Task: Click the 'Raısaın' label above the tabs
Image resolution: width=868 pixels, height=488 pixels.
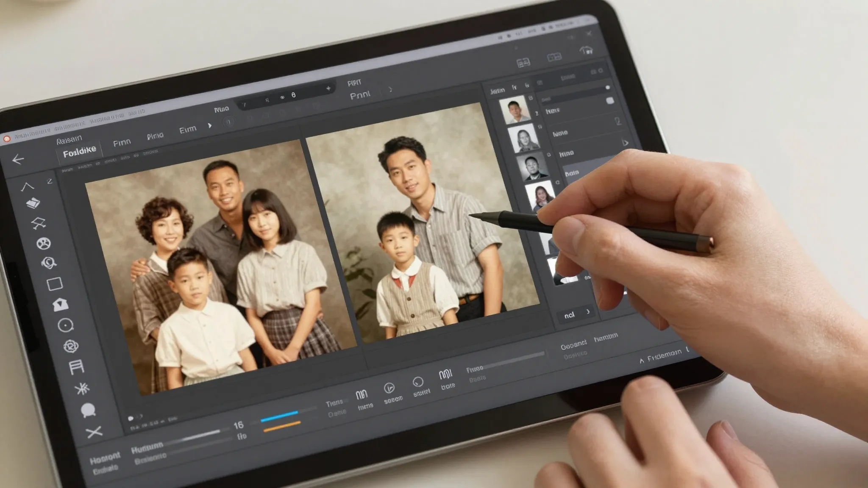Action: (69, 139)
